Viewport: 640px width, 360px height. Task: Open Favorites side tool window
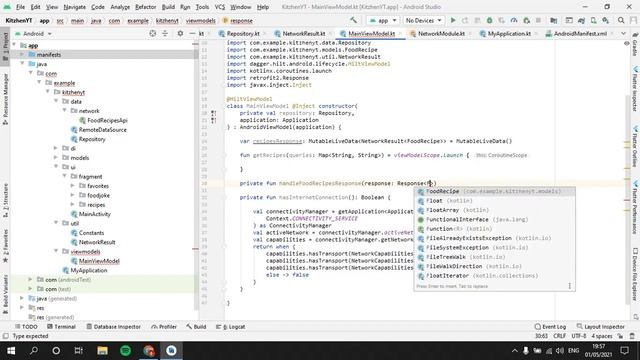(5, 247)
